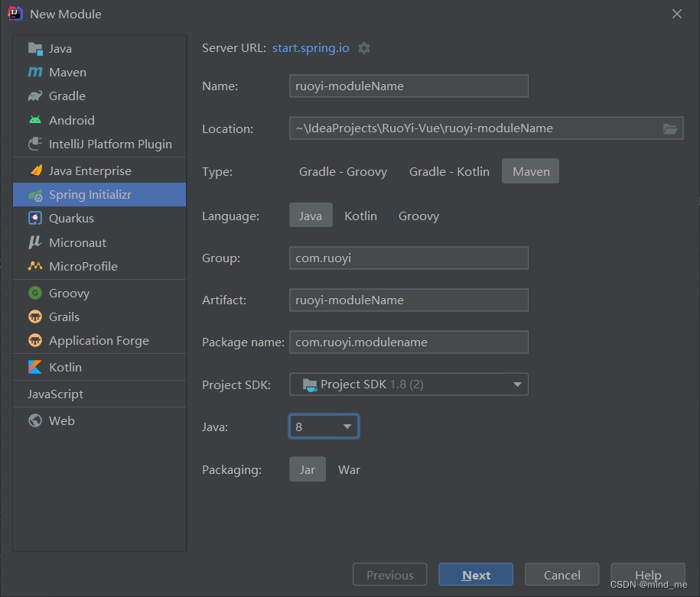This screenshot has width=700, height=597.
Task: Select Grails label in list
Action: (64, 316)
